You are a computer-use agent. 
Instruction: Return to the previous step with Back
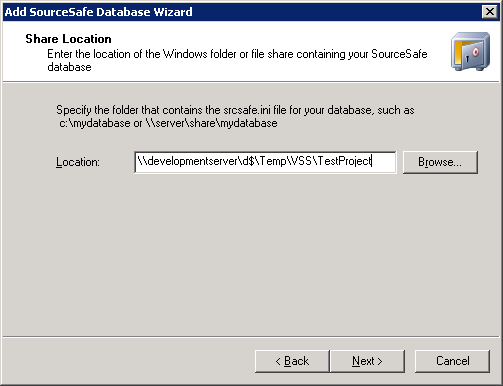(292, 361)
